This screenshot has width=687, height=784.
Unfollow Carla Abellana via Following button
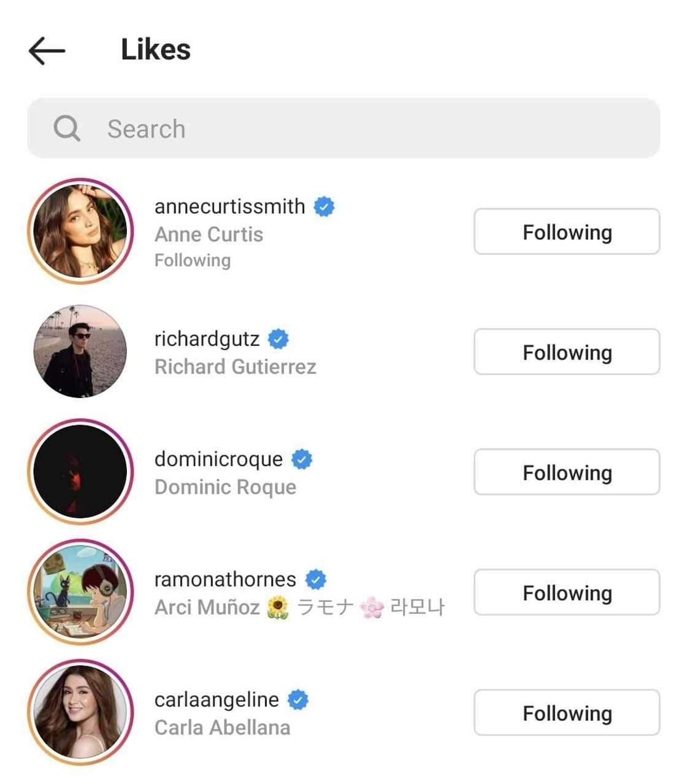coord(566,713)
